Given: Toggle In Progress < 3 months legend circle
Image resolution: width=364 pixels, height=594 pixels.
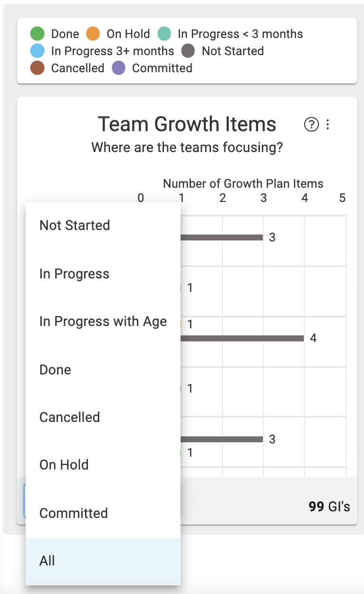Looking at the screenshot, I should point(164,34).
